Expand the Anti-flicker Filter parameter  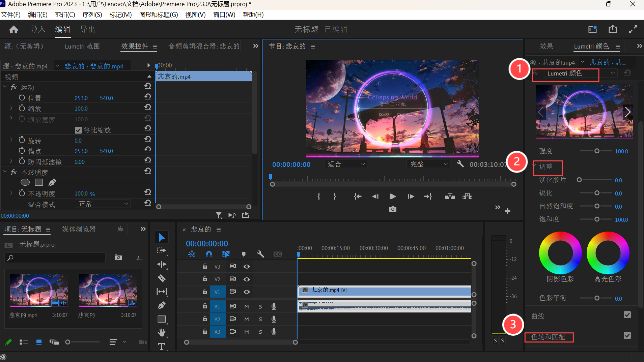(11, 161)
